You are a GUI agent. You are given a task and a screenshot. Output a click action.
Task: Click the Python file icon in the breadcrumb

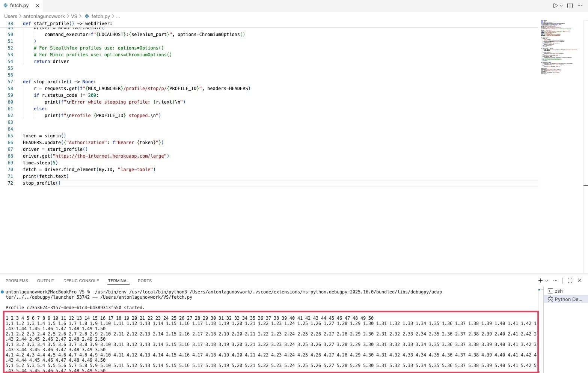[x=86, y=16]
